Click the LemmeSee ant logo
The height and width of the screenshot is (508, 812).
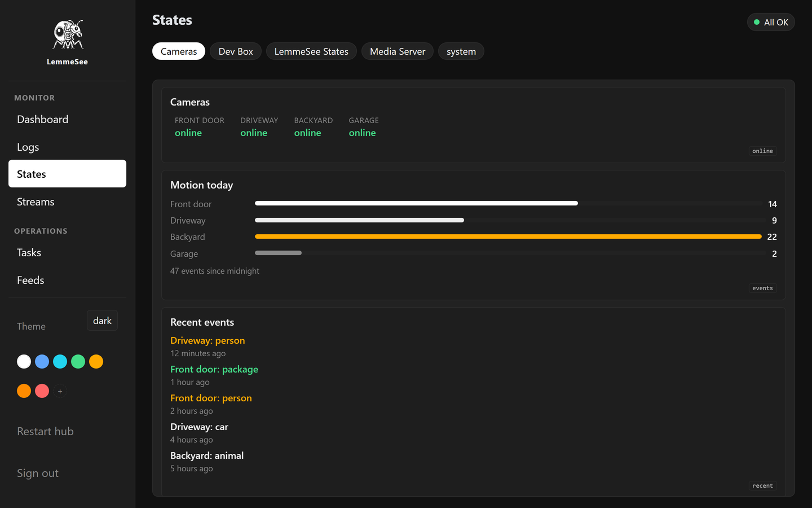68,34
